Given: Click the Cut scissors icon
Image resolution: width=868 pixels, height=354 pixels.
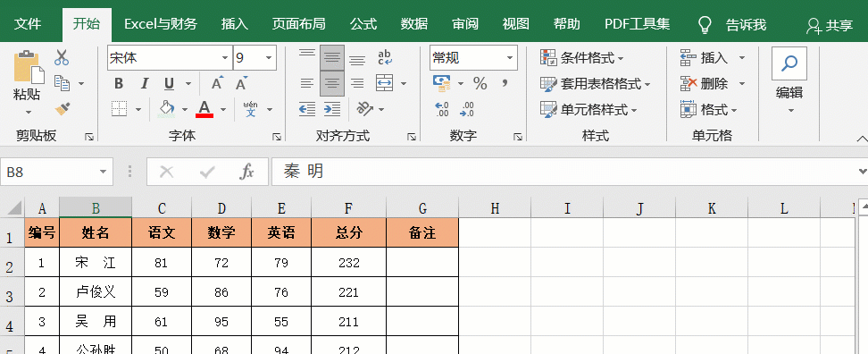Looking at the screenshot, I should point(62,57).
